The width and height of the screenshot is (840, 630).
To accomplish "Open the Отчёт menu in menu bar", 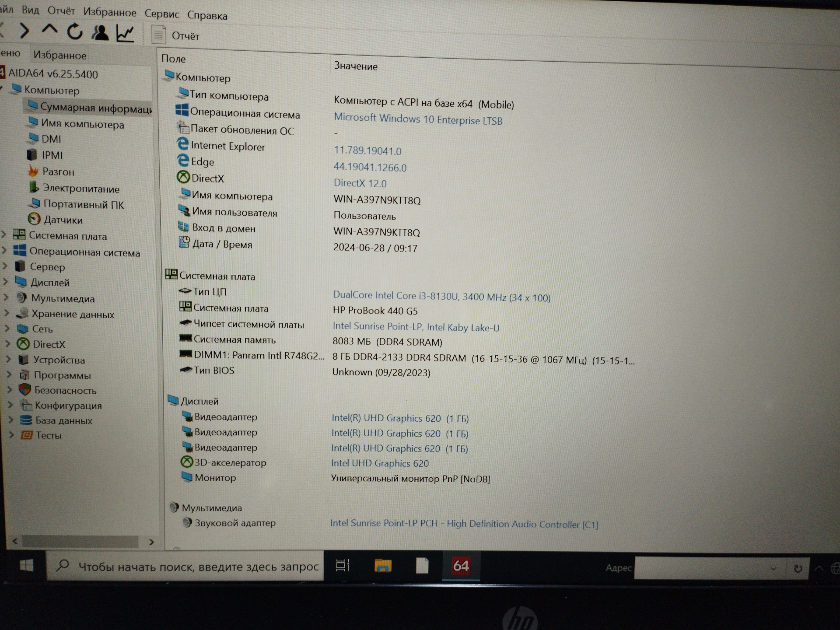I will 61,11.
